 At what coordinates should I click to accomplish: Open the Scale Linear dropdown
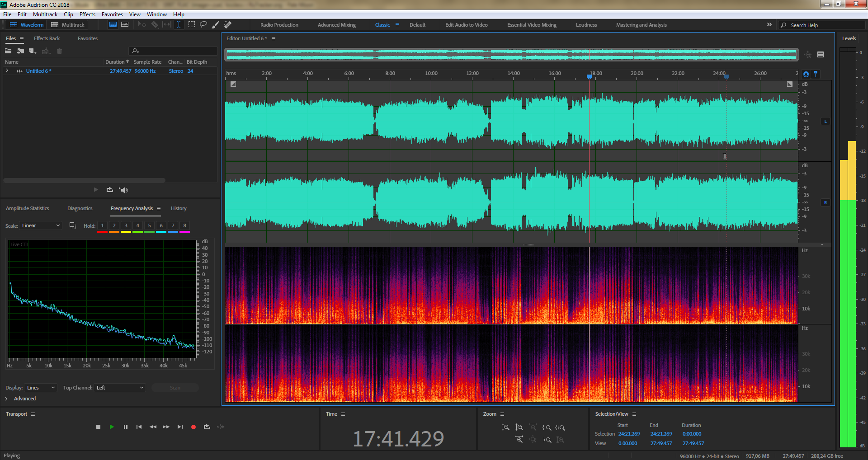(x=41, y=225)
